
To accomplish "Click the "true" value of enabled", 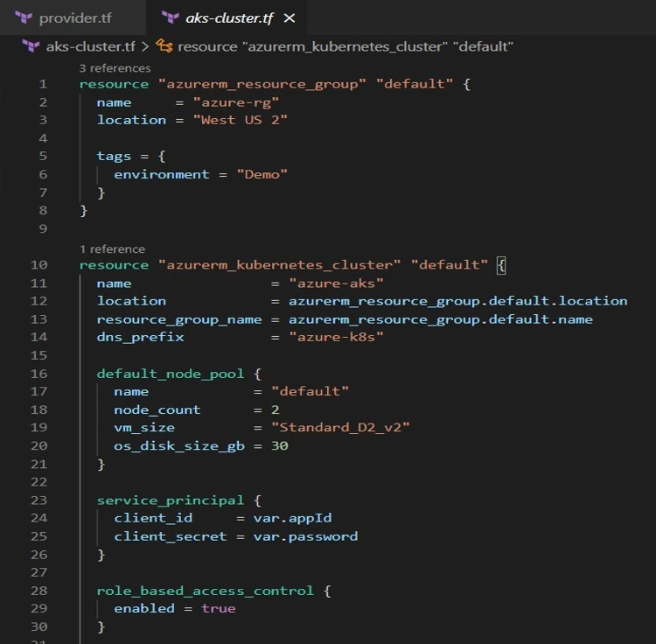I will point(218,608).
